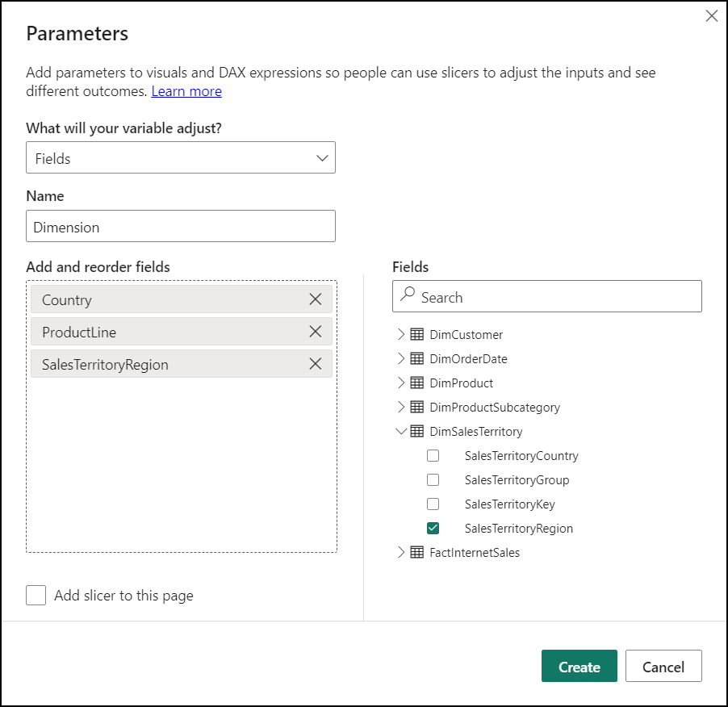Check the SalesTerritoryCountry checkbox
728x707 pixels.
pyautogui.click(x=433, y=455)
